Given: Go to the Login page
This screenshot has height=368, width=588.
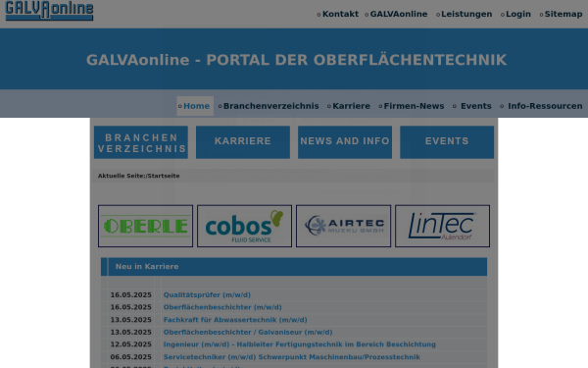Looking at the screenshot, I should tap(518, 14).
